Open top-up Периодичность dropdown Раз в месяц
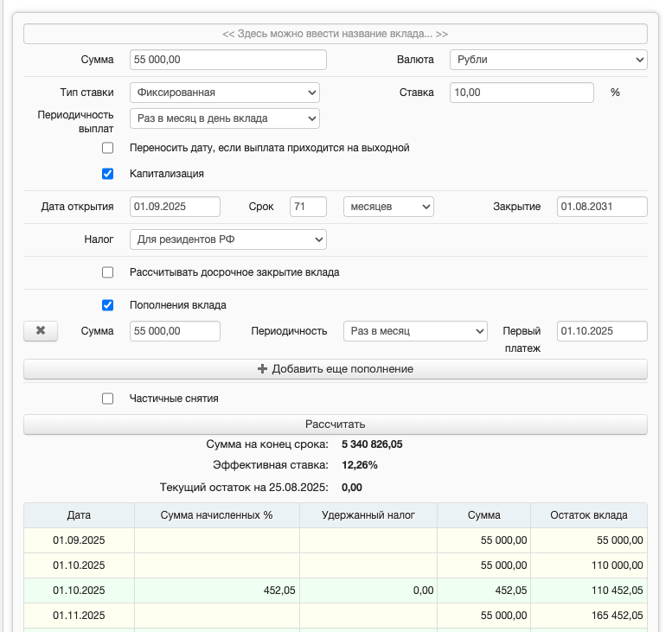Viewport: 672px width, 632px height. (x=415, y=331)
